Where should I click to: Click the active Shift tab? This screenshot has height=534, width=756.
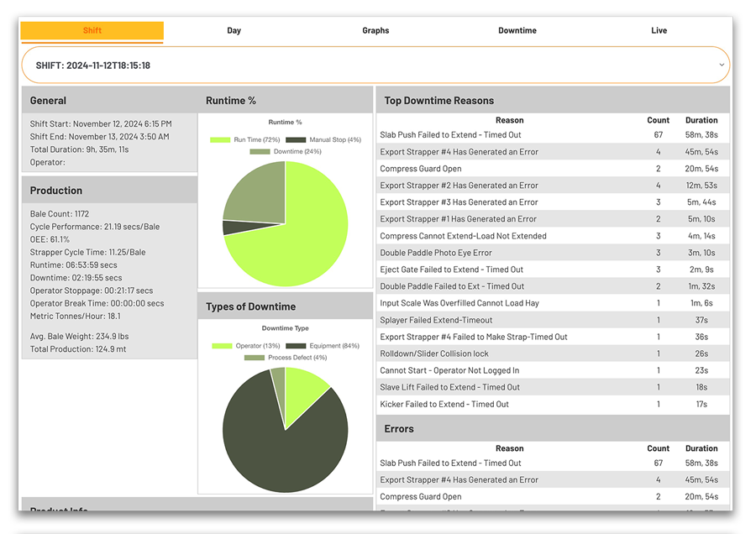(x=92, y=31)
